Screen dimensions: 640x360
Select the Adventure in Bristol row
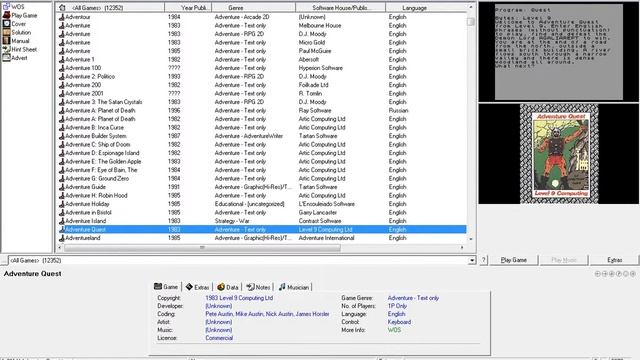click(x=262, y=212)
